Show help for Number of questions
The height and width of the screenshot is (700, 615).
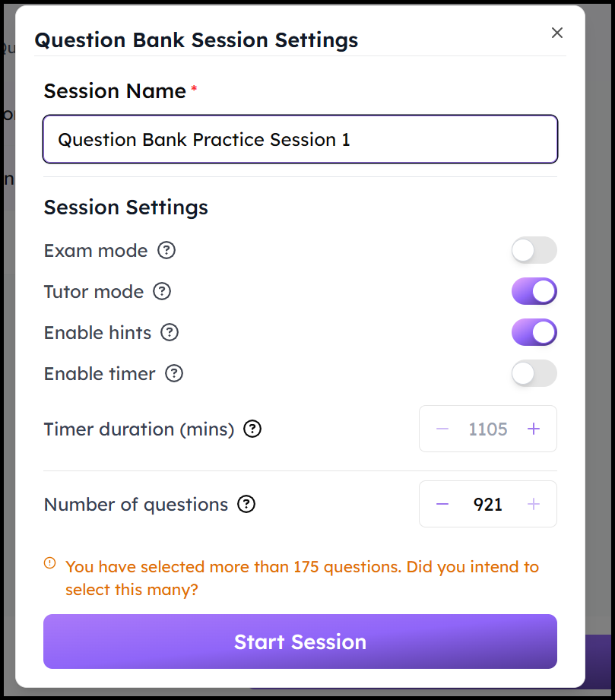click(x=246, y=504)
